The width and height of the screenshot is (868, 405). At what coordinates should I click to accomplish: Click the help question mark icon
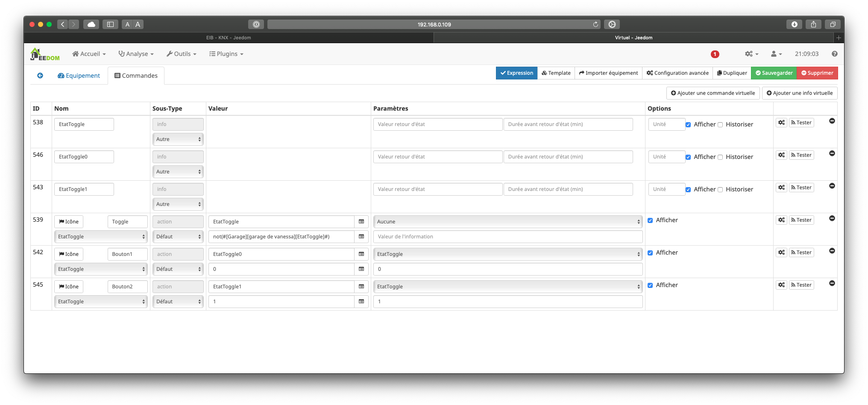click(834, 54)
